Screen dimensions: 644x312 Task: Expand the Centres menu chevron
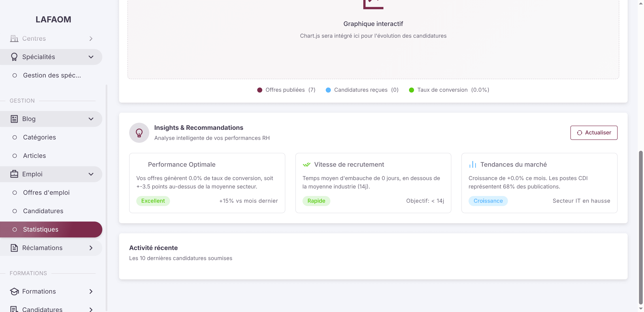click(x=91, y=39)
